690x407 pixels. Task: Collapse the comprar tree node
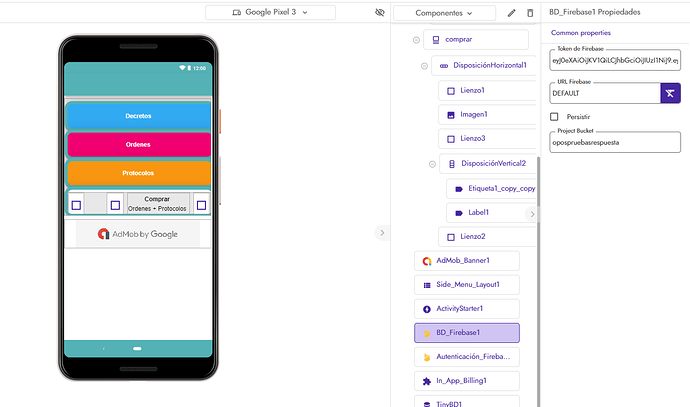click(x=416, y=40)
